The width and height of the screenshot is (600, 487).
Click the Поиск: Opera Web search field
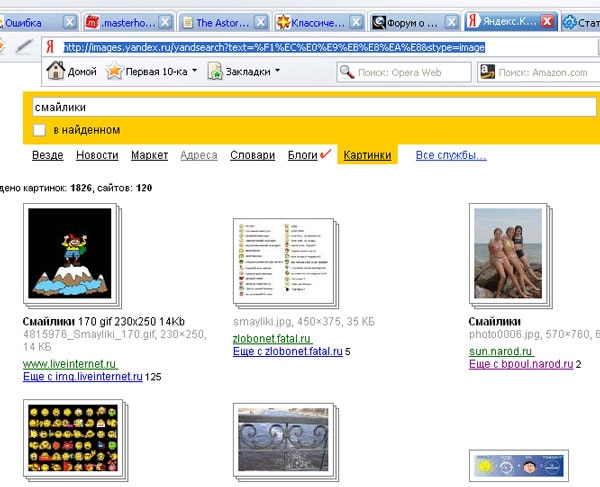(404, 72)
